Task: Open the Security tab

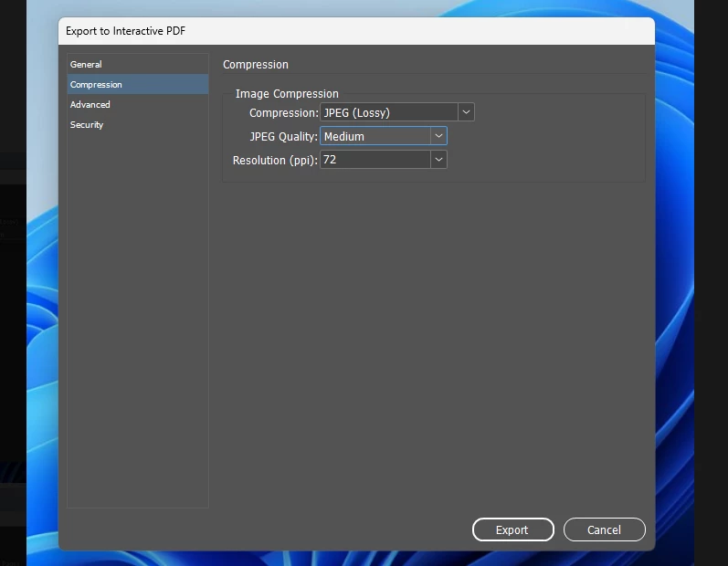Action: coord(137,124)
